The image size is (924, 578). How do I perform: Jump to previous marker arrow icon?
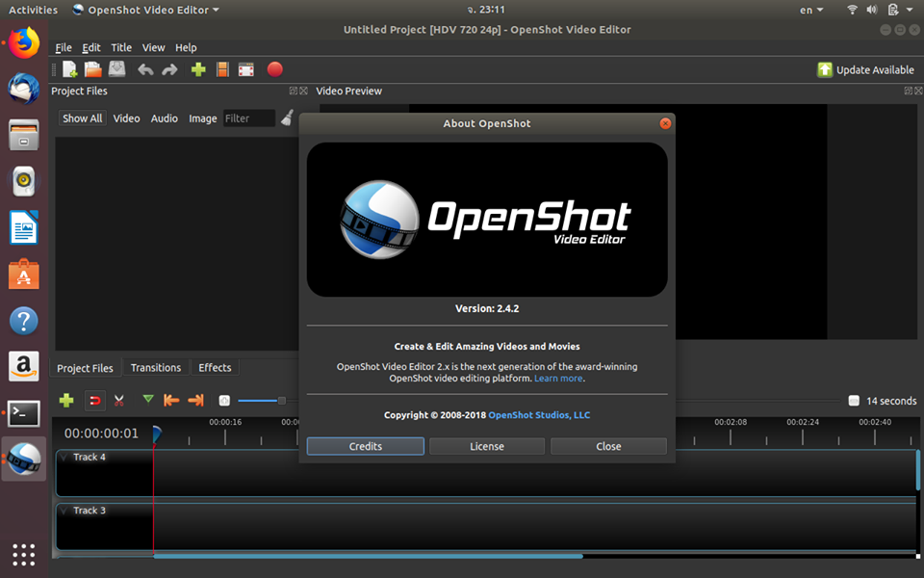[x=171, y=401]
